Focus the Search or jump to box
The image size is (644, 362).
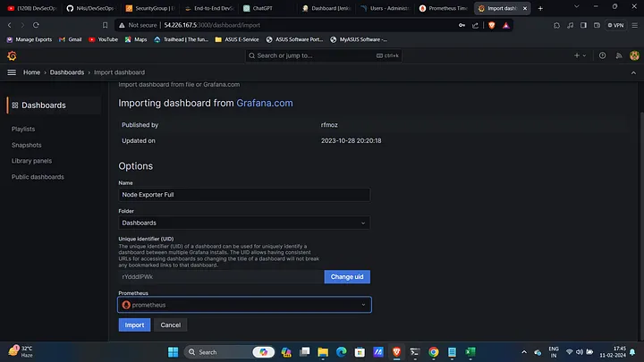[x=324, y=55]
